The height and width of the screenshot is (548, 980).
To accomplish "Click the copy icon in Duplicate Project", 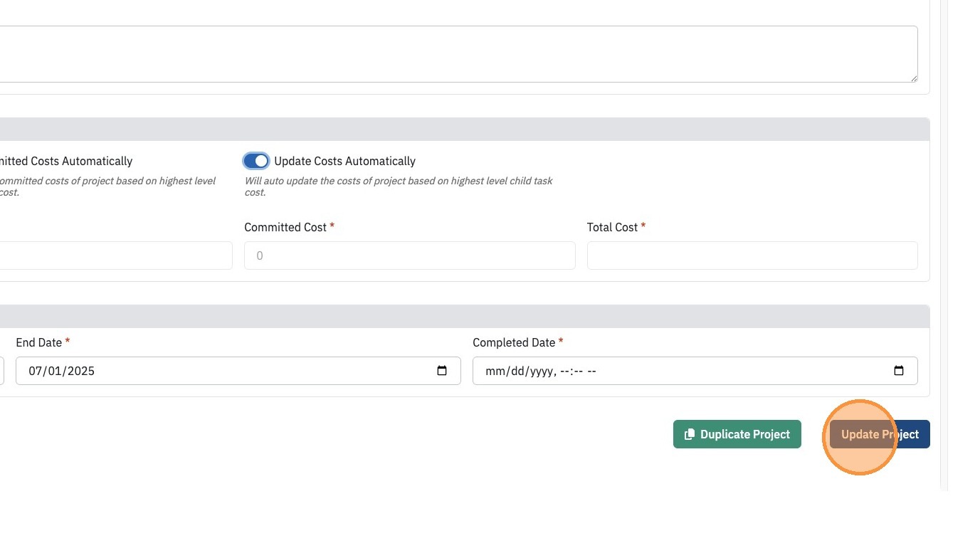I will click(x=690, y=434).
